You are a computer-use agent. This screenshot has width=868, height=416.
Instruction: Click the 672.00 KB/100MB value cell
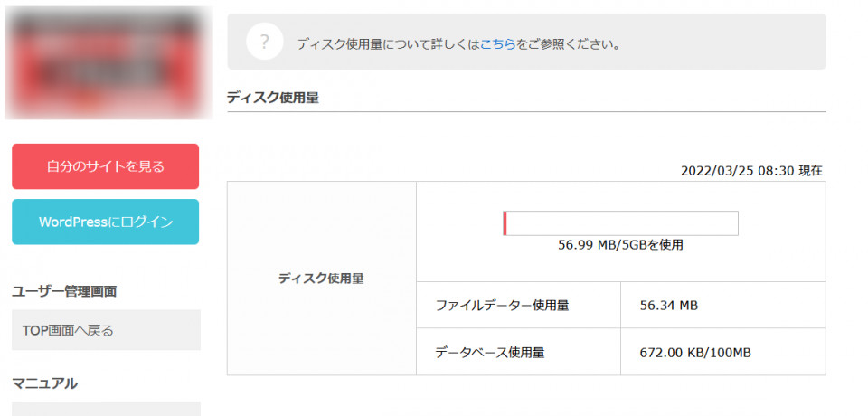[723, 352]
